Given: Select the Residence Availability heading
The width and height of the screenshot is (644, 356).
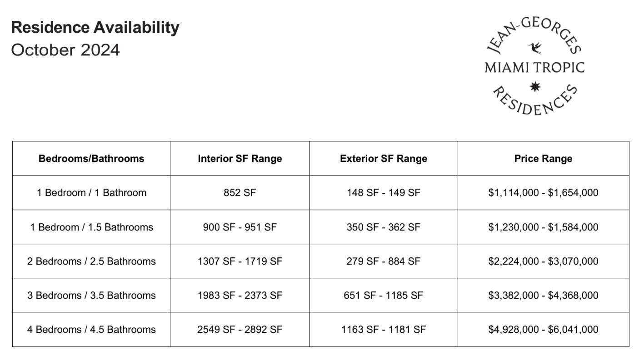Looking at the screenshot, I should pyautogui.click(x=95, y=27).
